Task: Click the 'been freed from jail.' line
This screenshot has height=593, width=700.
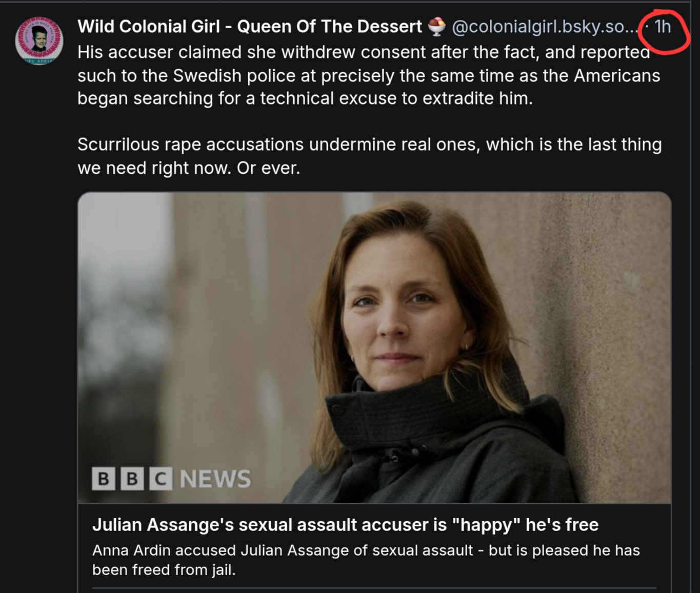Action: click(x=164, y=569)
